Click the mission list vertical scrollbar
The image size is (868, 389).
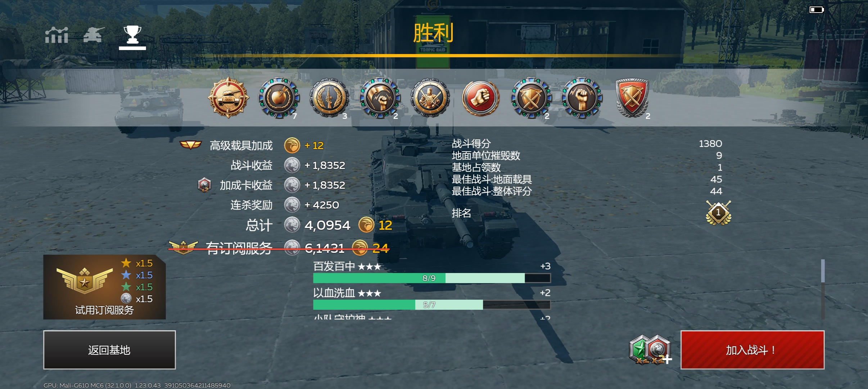[823, 289]
